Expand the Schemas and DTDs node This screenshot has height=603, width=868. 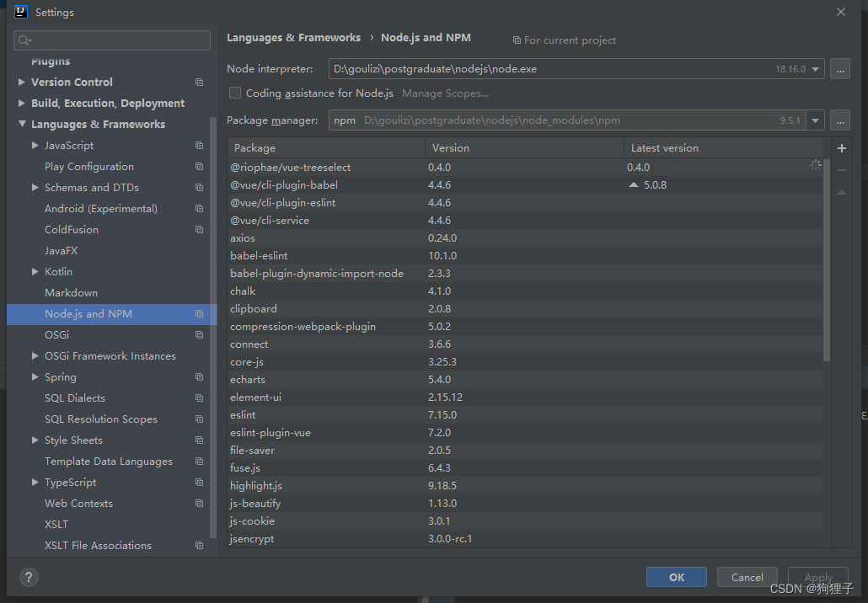(x=35, y=188)
